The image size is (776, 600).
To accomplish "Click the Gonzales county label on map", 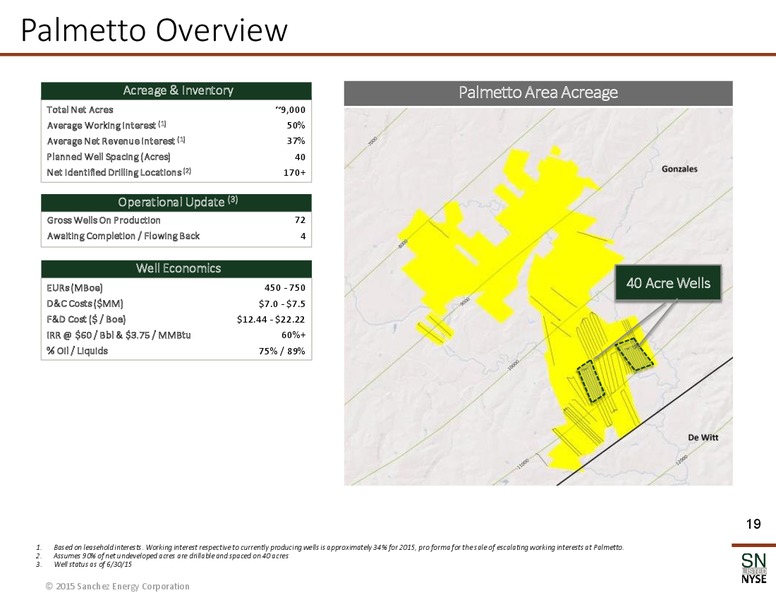I will [x=679, y=169].
